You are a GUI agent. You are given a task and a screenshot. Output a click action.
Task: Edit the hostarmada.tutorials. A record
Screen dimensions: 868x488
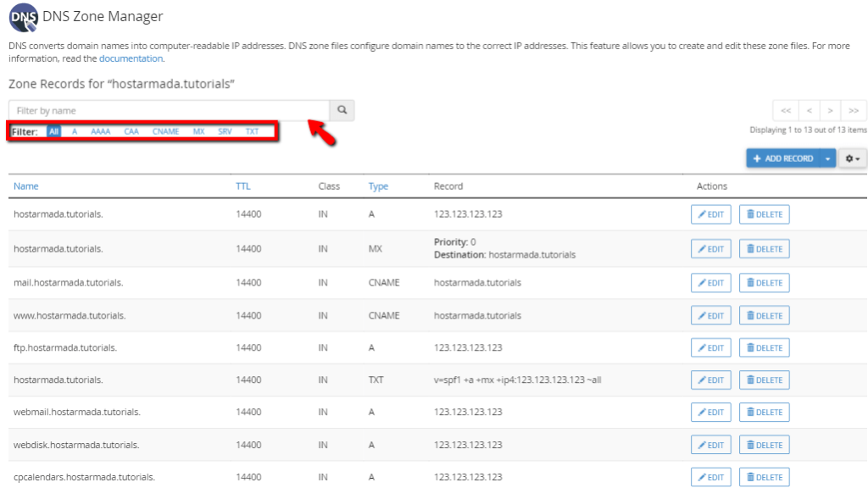711,214
